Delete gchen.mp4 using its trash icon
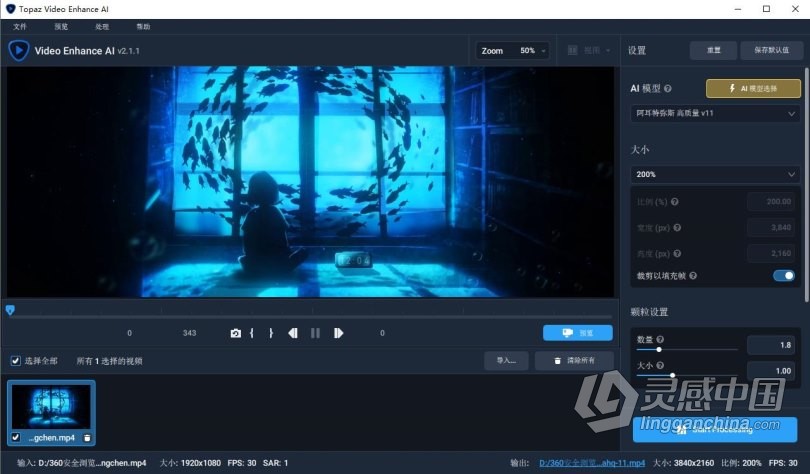This screenshot has height=474, width=810. [x=87, y=438]
